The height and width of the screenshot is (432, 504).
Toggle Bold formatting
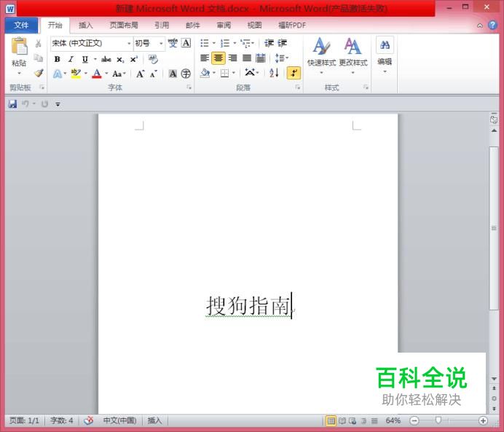58,59
